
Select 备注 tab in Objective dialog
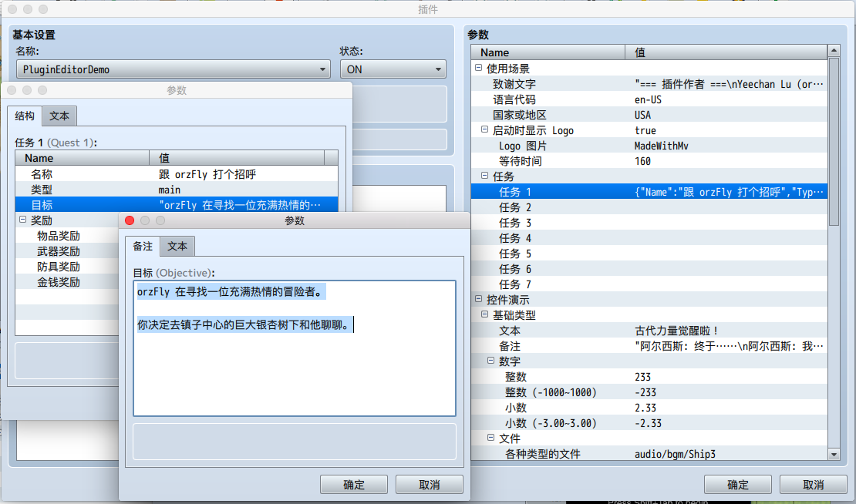143,246
